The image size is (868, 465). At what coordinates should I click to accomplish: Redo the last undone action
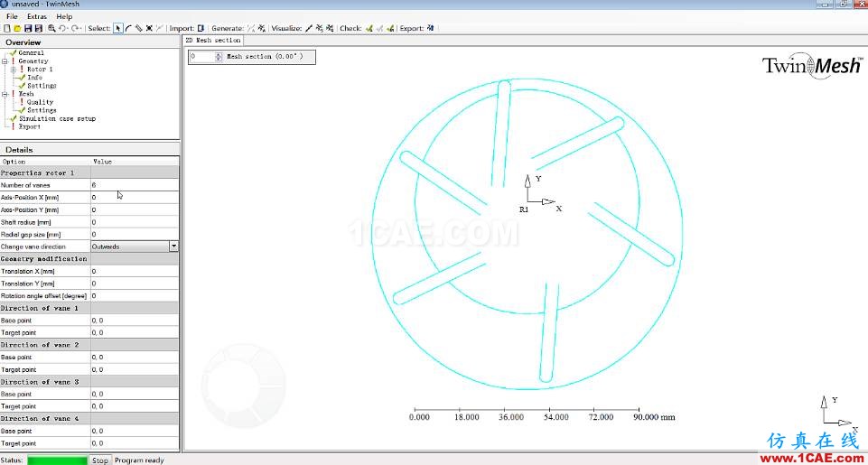(x=76, y=28)
